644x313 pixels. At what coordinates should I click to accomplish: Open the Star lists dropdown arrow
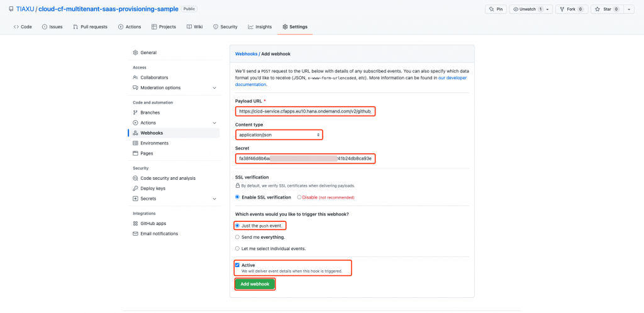629,9
